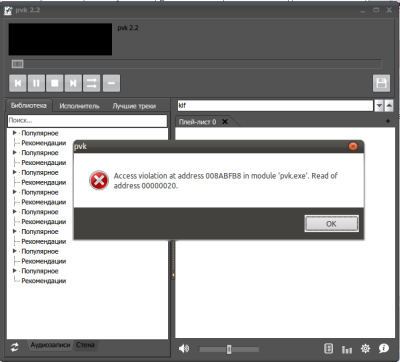The height and width of the screenshot is (362, 400).
Task: Click the search box containing 'kif'
Action: [275, 106]
